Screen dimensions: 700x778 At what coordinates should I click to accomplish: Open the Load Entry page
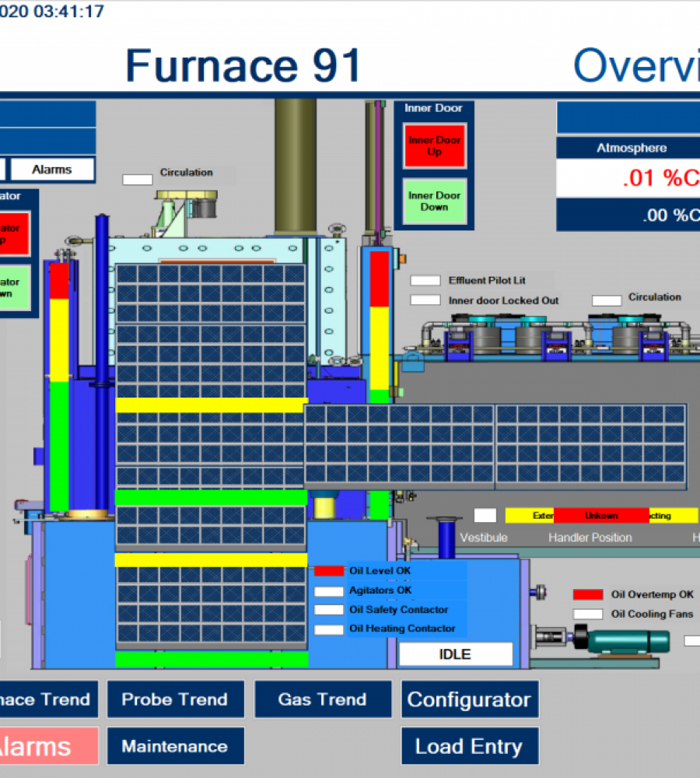point(469,746)
